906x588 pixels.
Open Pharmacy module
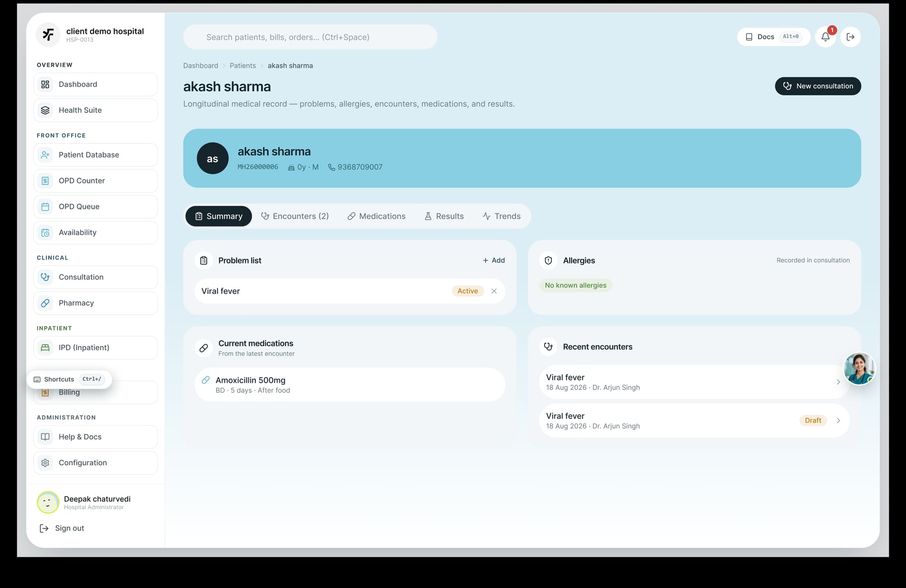coord(96,303)
